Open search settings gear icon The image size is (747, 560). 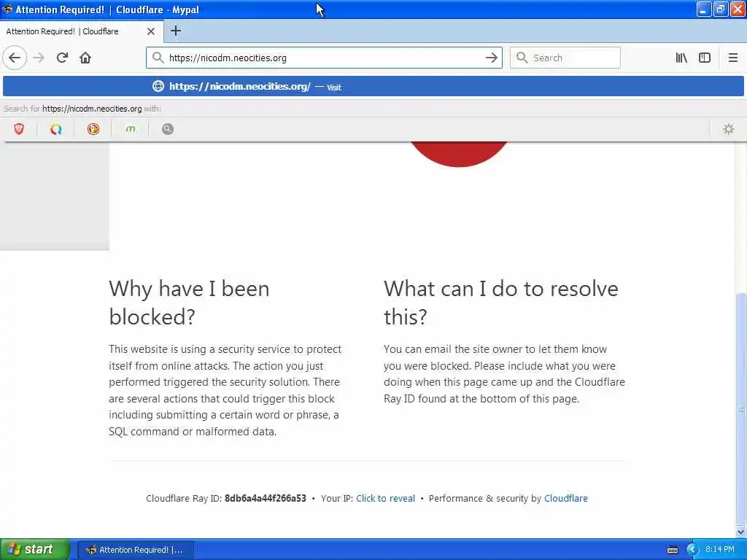point(729,129)
